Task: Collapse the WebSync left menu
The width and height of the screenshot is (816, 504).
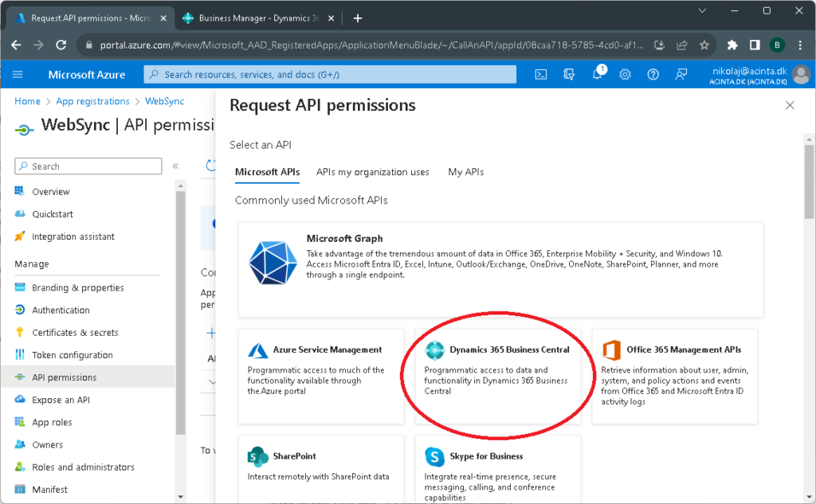Action: tap(175, 166)
